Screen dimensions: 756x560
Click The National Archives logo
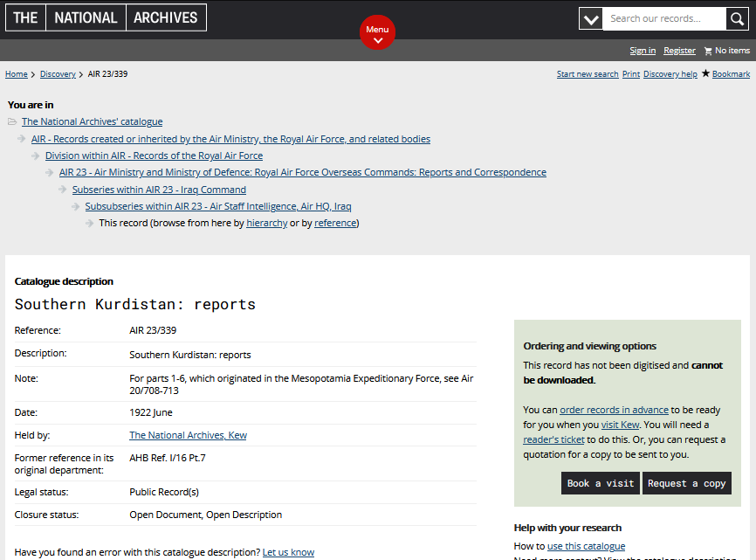point(107,17)
